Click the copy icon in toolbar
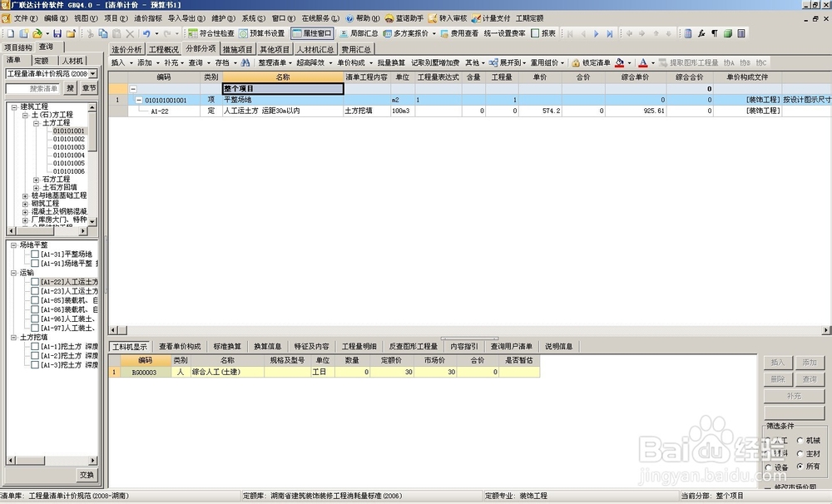The image size is (832, 504). pos(103,33)
